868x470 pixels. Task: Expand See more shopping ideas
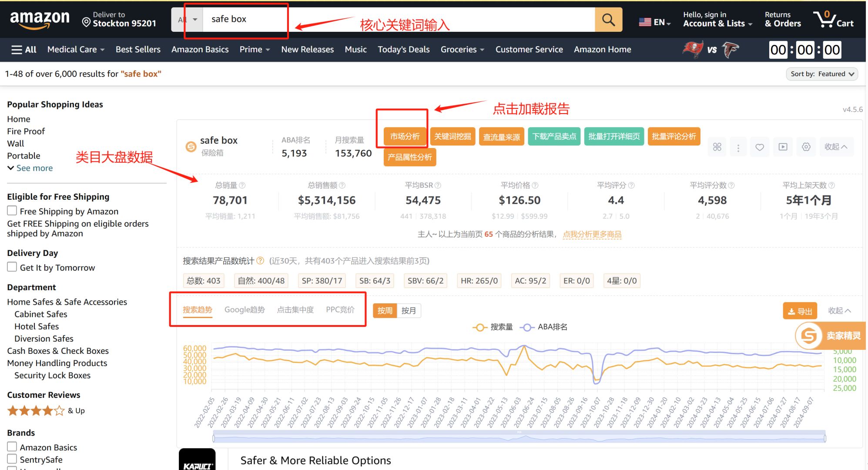point(30,168)
